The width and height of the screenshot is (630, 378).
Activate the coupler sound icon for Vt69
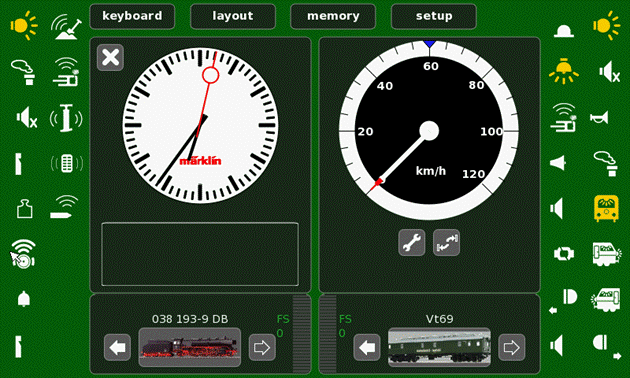pos(563,117)
